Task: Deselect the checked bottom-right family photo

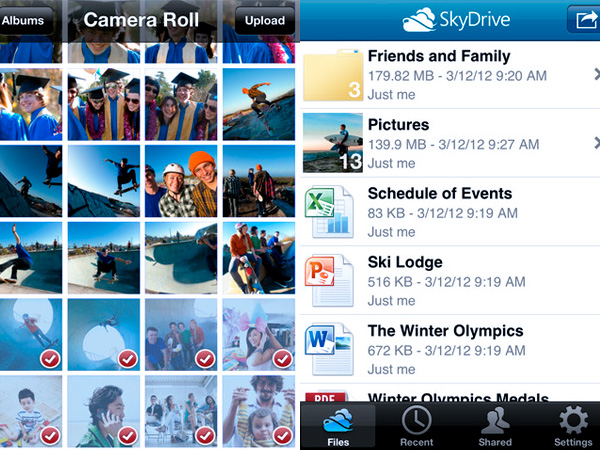Action: [x=259, y=410]
